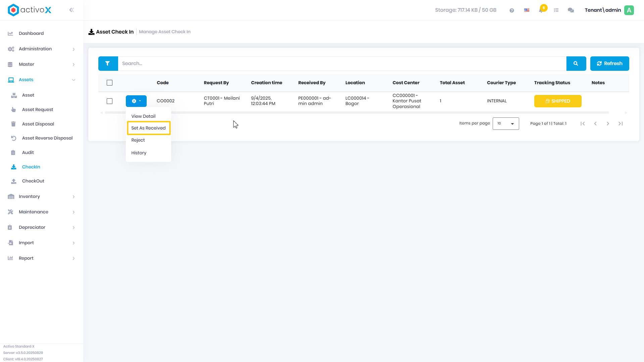Expand the Master menu
Image resolution: width=644 pixels, height=362 pixels.
coord(73,65)
